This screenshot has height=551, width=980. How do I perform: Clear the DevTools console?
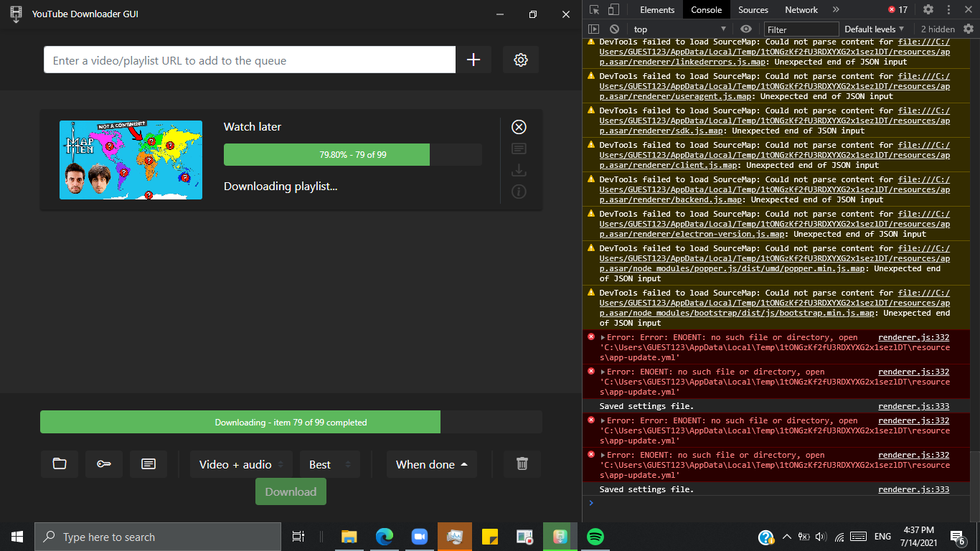point(614,29)
